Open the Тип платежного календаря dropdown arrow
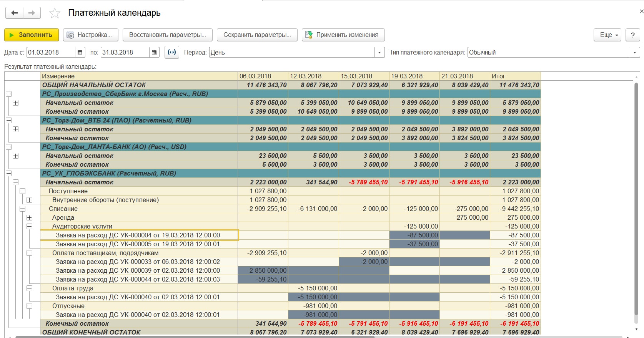Image resolution: width=644 pixels, height=338 pixels. (635, 52)
